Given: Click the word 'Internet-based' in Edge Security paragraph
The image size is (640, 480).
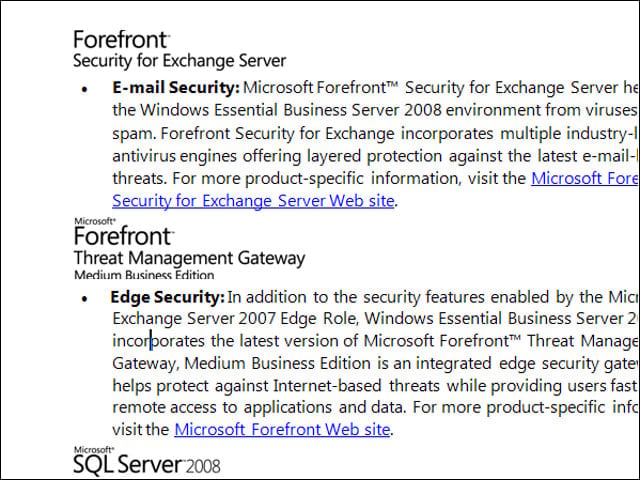Looking at the screenshot, I should point(327,386).
